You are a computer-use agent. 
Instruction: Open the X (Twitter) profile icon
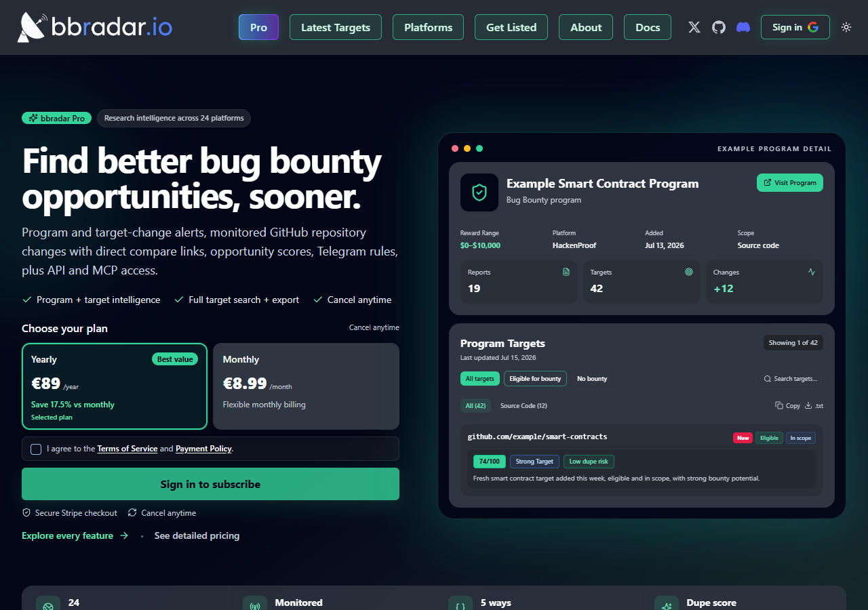click(x=694, y=27)
